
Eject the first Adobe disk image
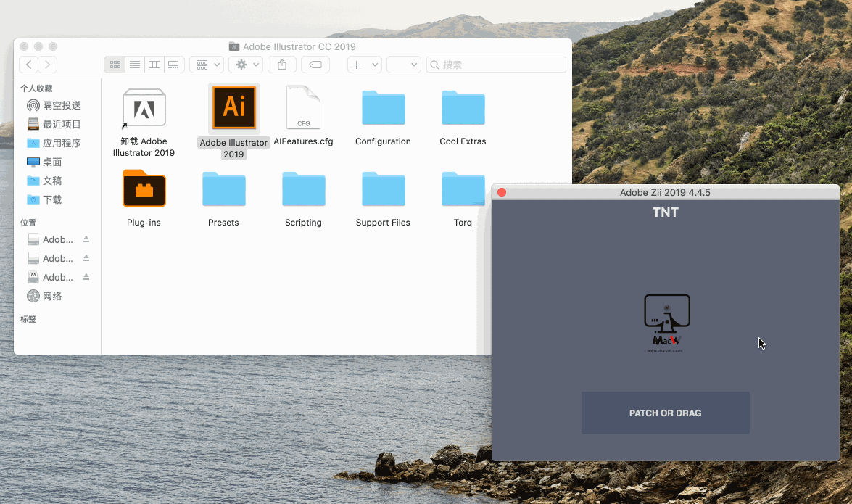pyautogui.click(x=85, y=239)
